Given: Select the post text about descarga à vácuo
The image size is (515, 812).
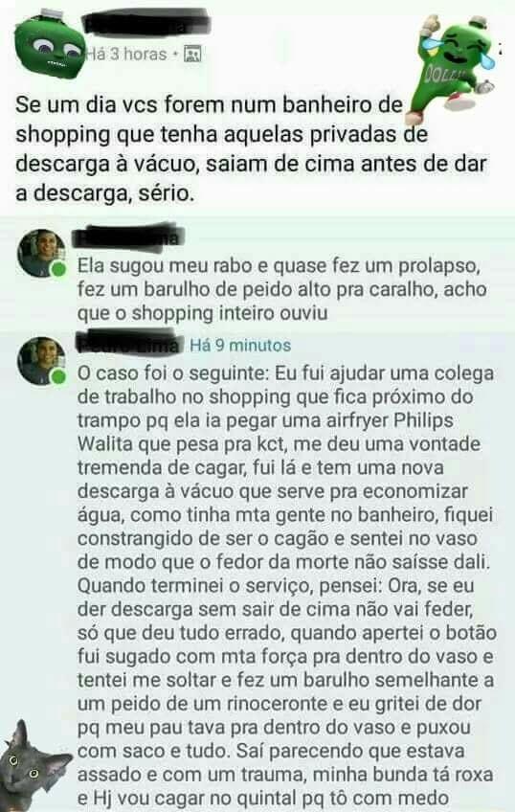Looking at the screenshot, I should click(251, 149).
